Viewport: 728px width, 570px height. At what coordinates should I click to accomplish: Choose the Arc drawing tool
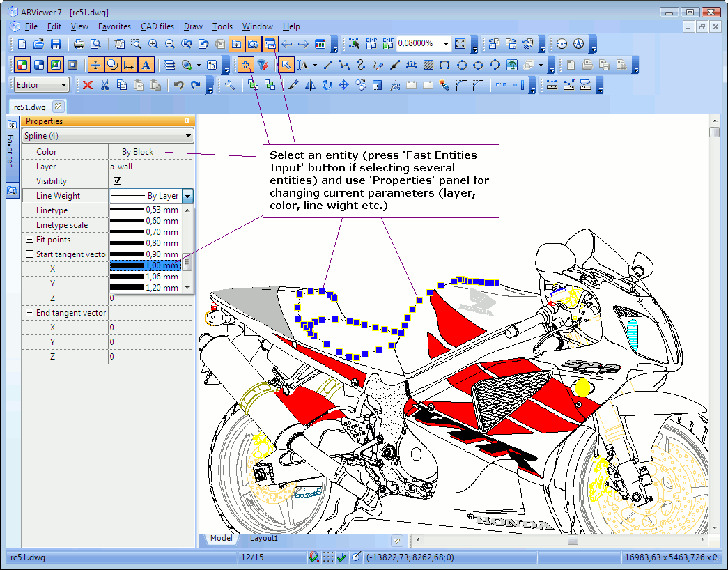click(495, 65)
